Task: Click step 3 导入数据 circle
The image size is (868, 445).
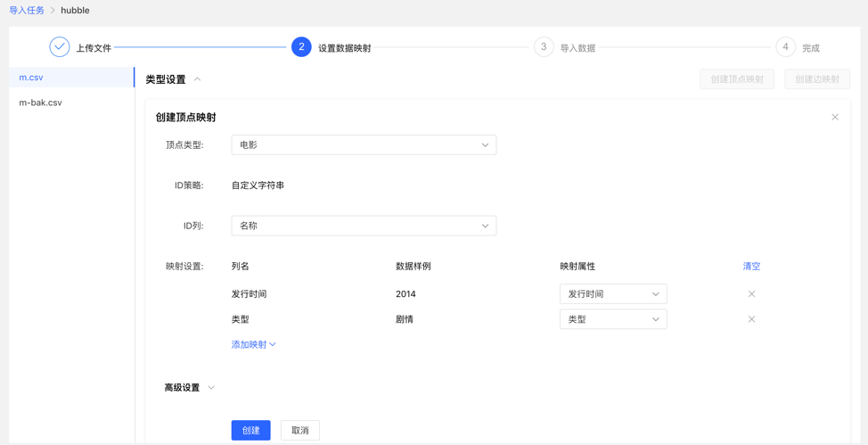Action: coord(544,47)
